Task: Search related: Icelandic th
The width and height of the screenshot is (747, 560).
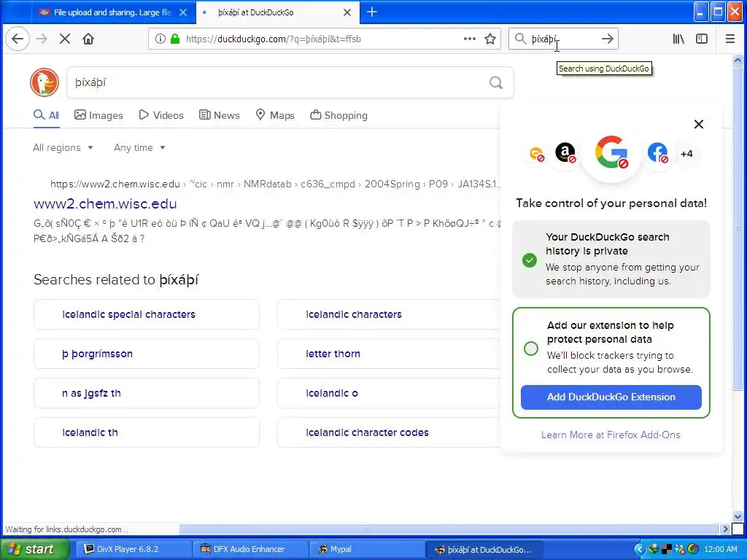Action: pyautogui.click(x=147, y=432)
